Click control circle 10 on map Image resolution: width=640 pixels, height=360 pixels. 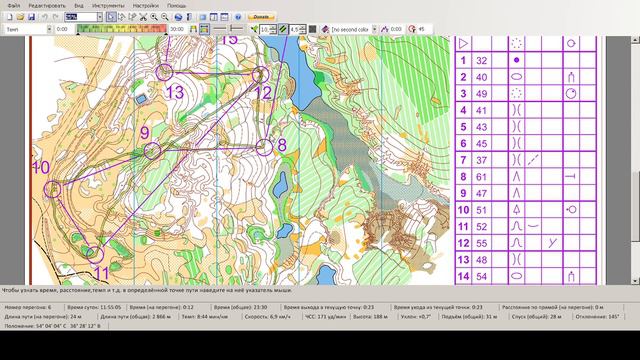[x=52, y=189]
